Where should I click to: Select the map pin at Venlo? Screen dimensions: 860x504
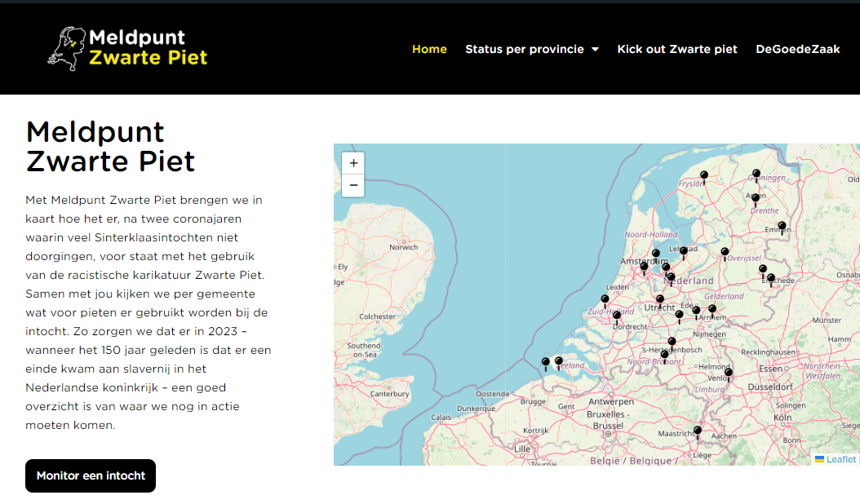click(728, 374)
